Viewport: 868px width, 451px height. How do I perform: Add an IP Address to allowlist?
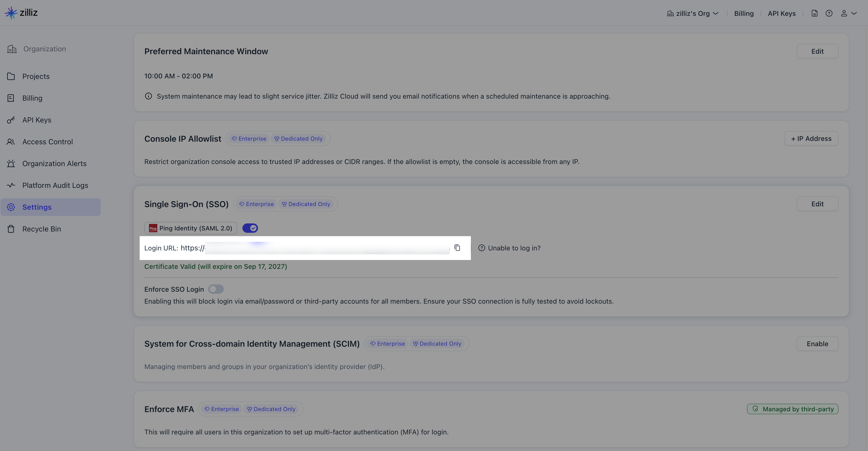811,138
